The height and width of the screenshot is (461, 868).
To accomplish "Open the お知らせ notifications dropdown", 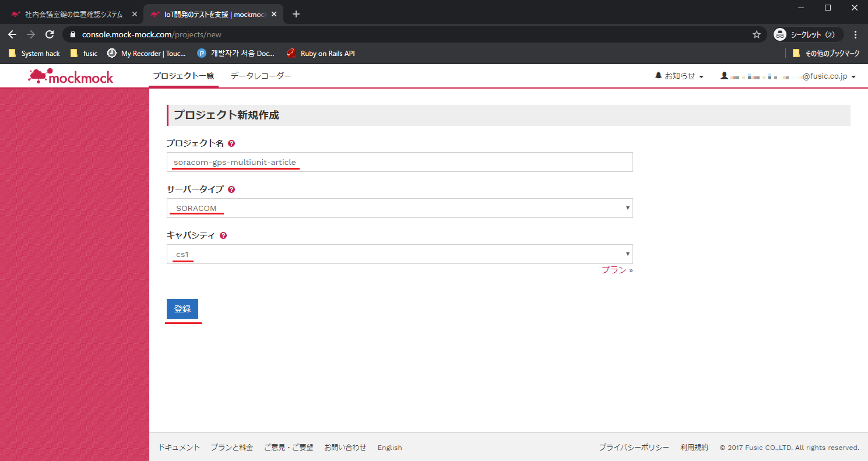I will pyautogui.click(x=679, y=76).
